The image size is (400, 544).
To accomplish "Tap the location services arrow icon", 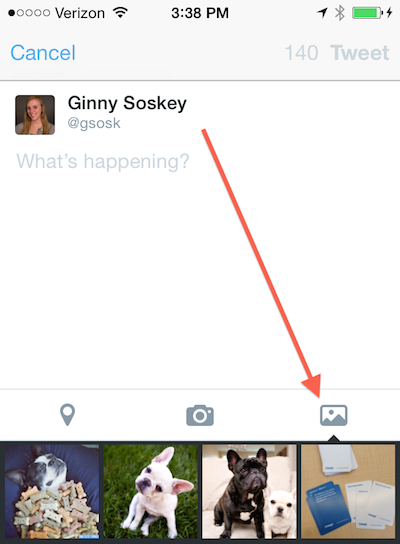I will (x=322, y=13).
